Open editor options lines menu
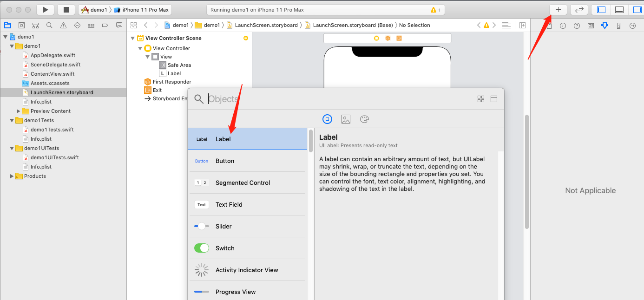644x300 pixels. [506, 25]
